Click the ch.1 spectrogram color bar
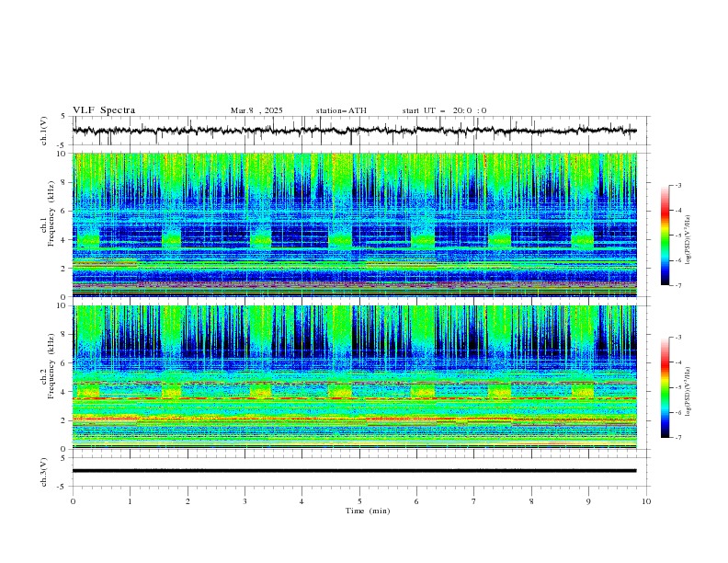The width and height of the screenshot is (728, 563). point(665,236)
